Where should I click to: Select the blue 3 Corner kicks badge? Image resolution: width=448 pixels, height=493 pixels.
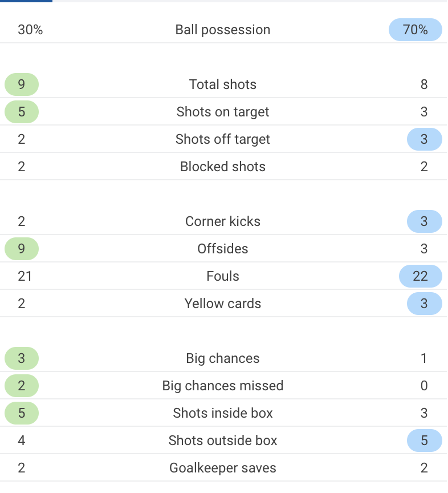(425, 221)
